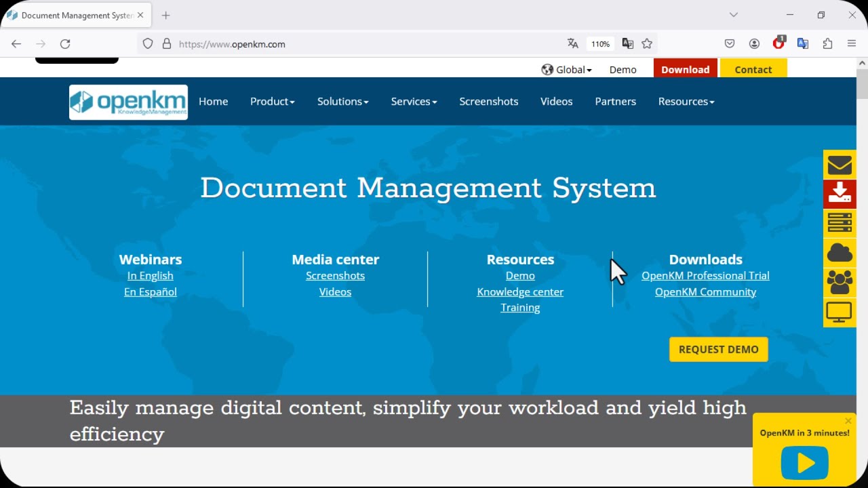Viewport: 868px width, 488px height.
Task: Play the OpenKM in 3 minutes video
Action: point(805,463)
